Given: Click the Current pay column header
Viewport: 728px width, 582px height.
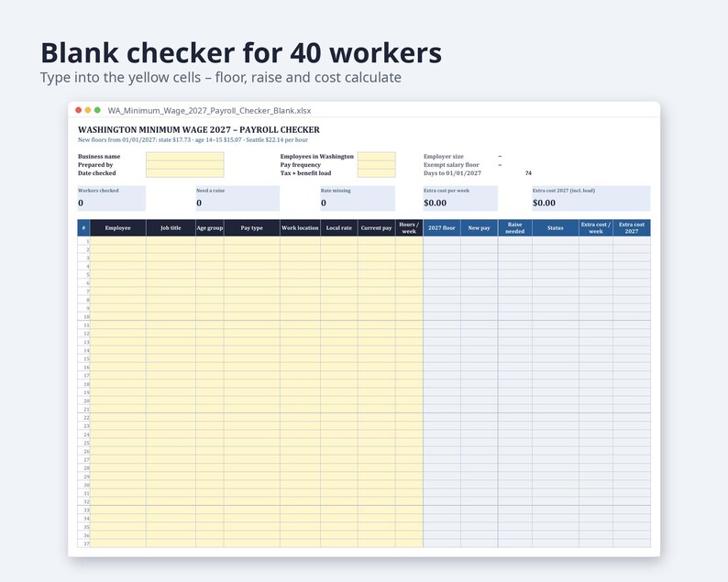Looking at the screenshot, I should point(377,228).
